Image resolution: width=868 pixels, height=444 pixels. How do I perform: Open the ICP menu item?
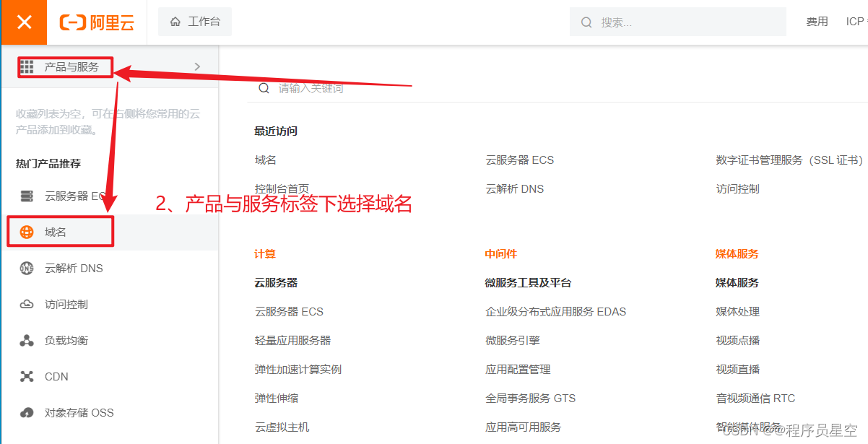[x=856, y=22]
